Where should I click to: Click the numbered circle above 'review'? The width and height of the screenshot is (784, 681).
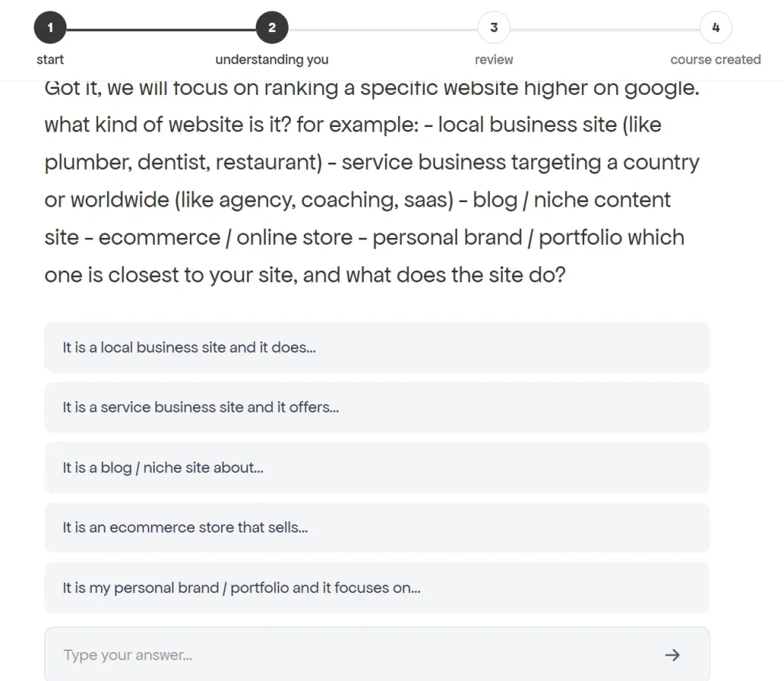(x=494, y=27)
